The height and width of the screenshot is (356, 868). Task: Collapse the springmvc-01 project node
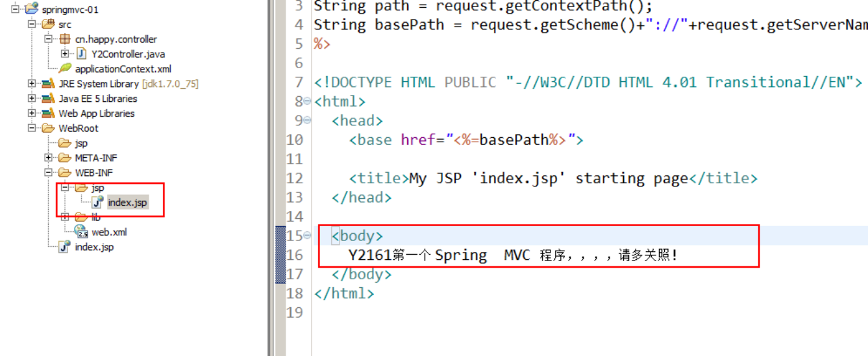click(x=16, y=9)
